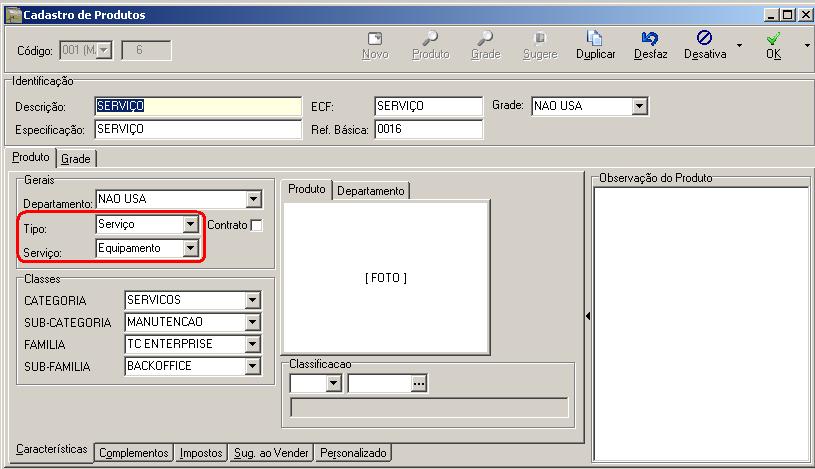Select the Características bottom tab
Image resolution: width=815 pixels, height=469 pixels.
click(x=51, y=449)
